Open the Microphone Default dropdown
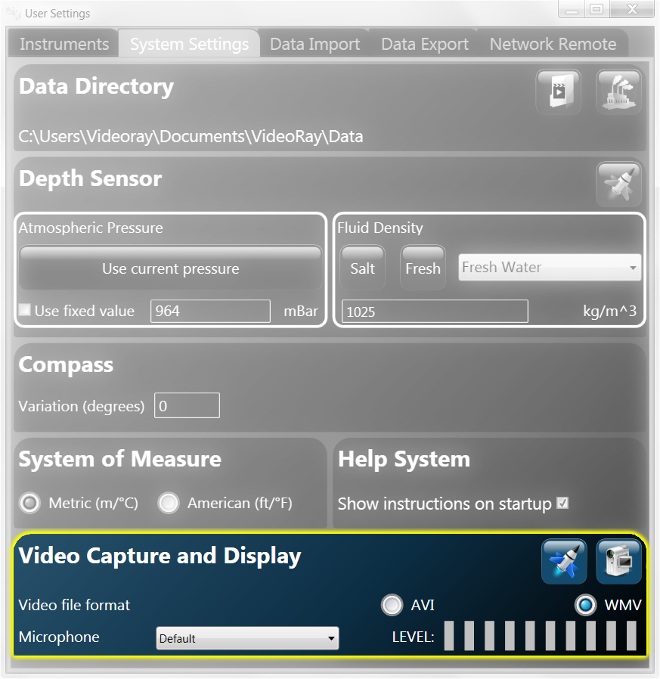 coord(247,638)
